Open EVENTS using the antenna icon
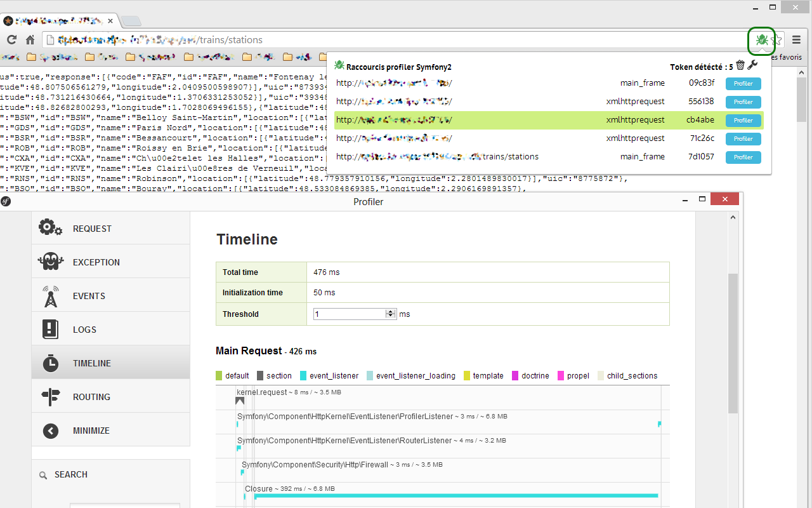This screenshot has height=508, width=812. pyautogui.click(x=50, y=295)
